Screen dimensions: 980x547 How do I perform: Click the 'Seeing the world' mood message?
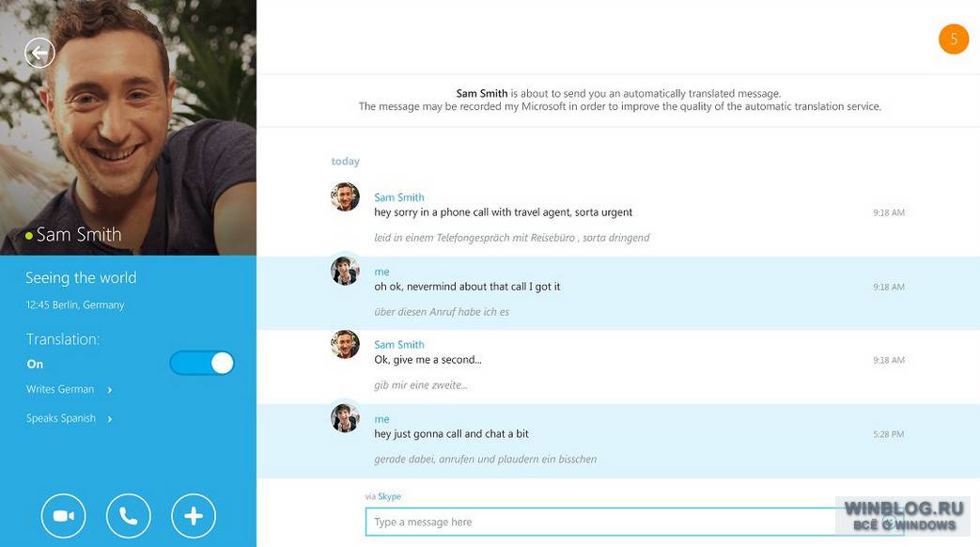tap(81, 277)
